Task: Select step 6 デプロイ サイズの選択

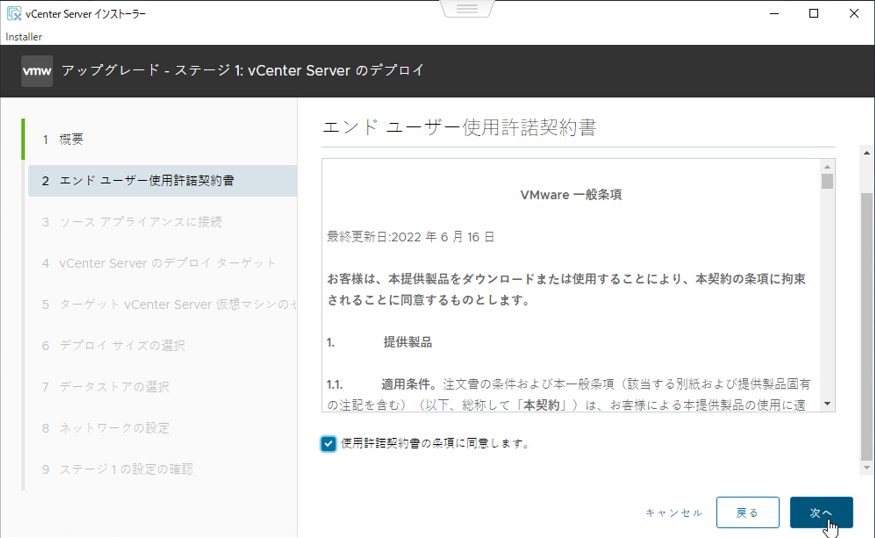Action: pyautogui.click(x=162, y=346)
